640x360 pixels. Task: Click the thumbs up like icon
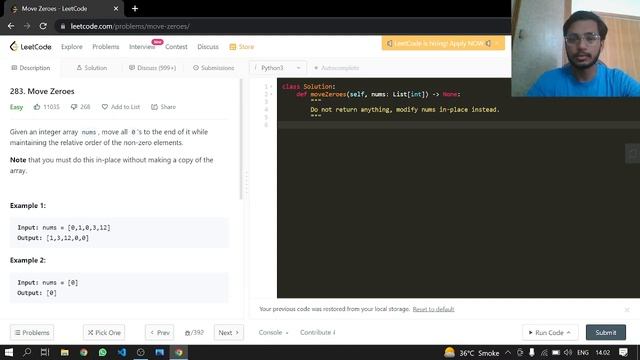click(x=37, y=107)
